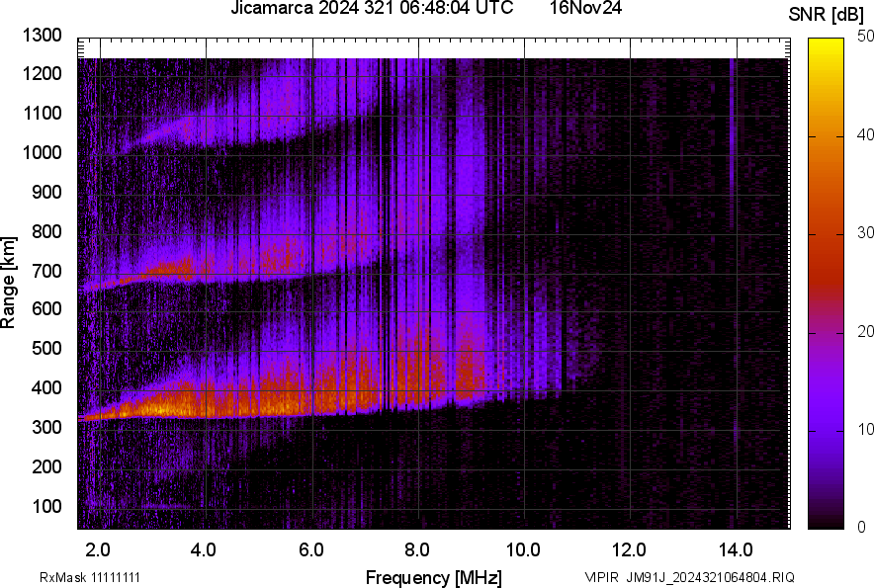Click the range tick label '400'
The image size is (874, 588).
point(46,388)
